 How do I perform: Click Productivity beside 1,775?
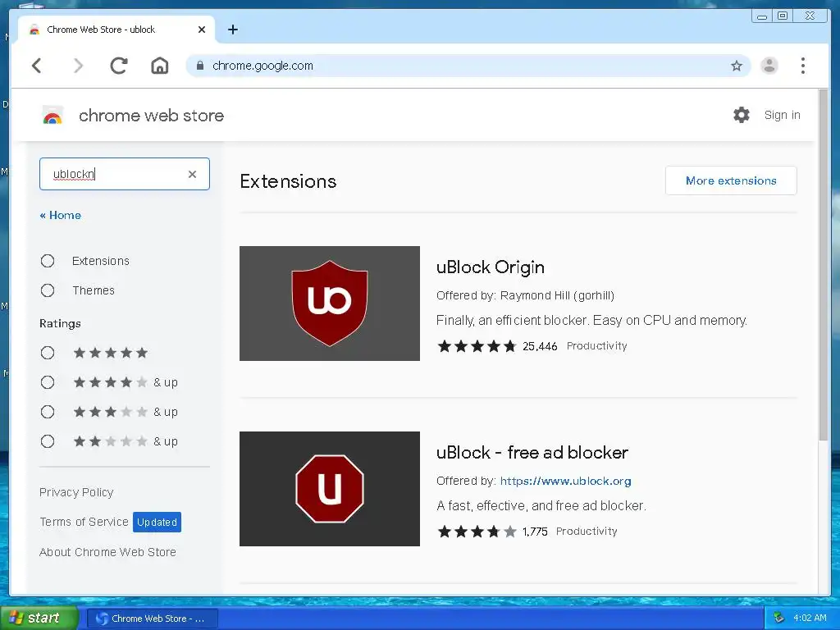[587, 532]
